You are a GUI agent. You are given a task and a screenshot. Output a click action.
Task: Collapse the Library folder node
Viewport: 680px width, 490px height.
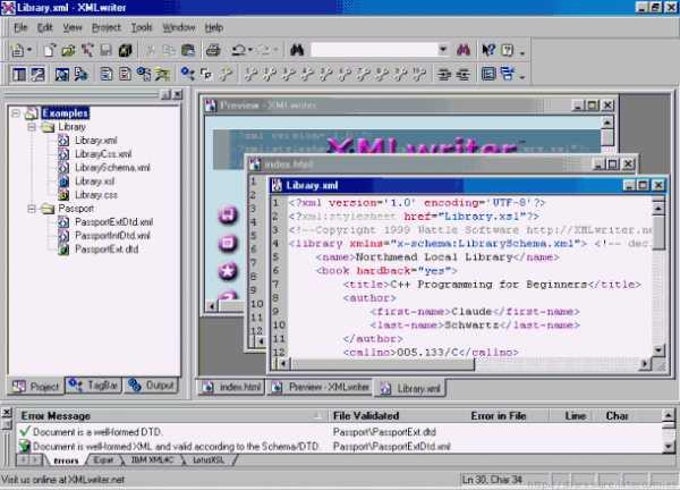coord(32,127)
